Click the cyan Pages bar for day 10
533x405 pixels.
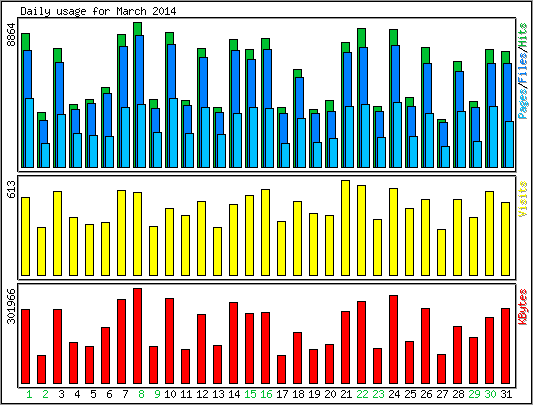(x=174, y=133)
